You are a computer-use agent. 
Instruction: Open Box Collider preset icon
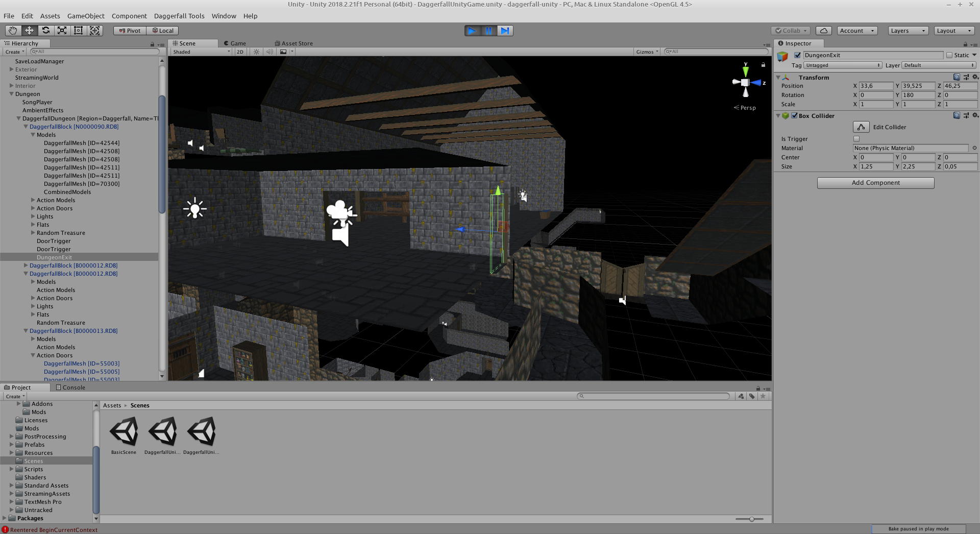[966, 115]
